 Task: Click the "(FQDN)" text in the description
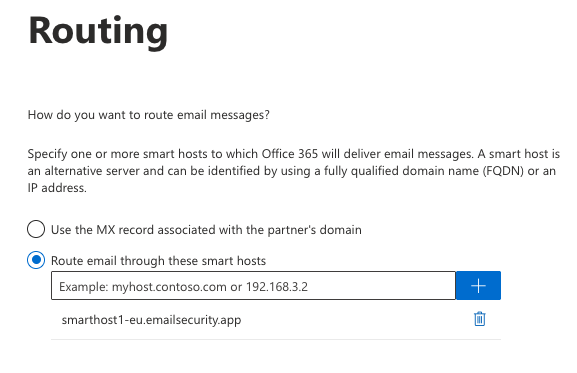tap(503, 171)
